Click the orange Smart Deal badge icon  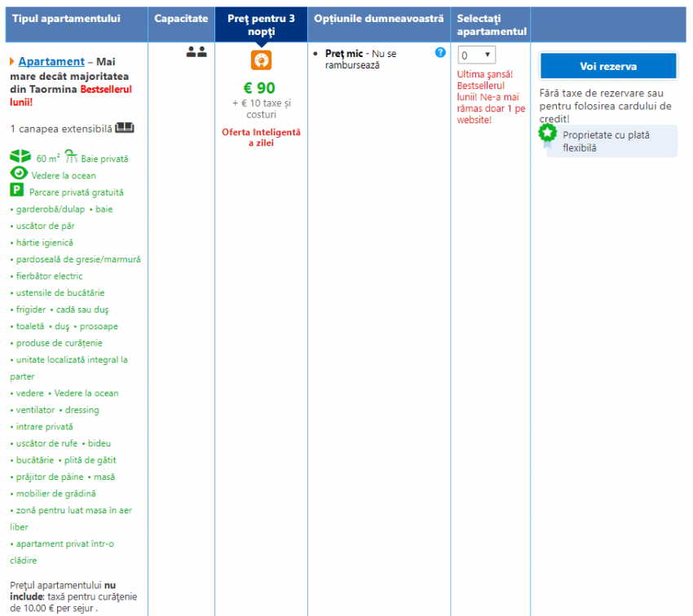pyautogui.click(x=261, y=60)
